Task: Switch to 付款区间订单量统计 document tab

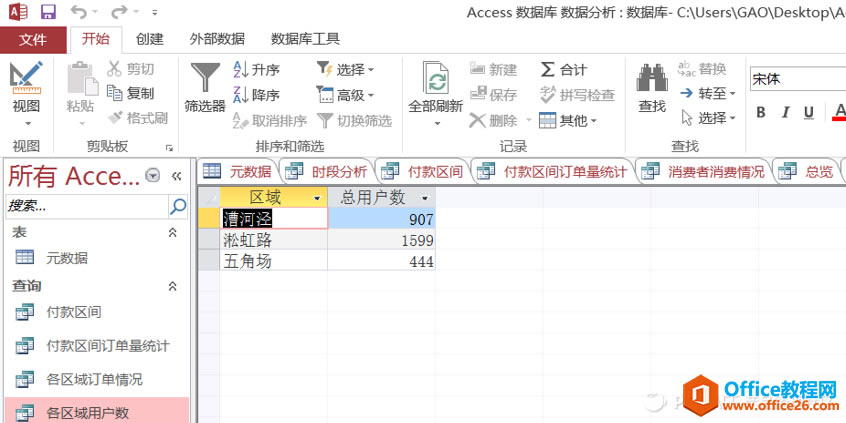Action: tap(552, 172)
